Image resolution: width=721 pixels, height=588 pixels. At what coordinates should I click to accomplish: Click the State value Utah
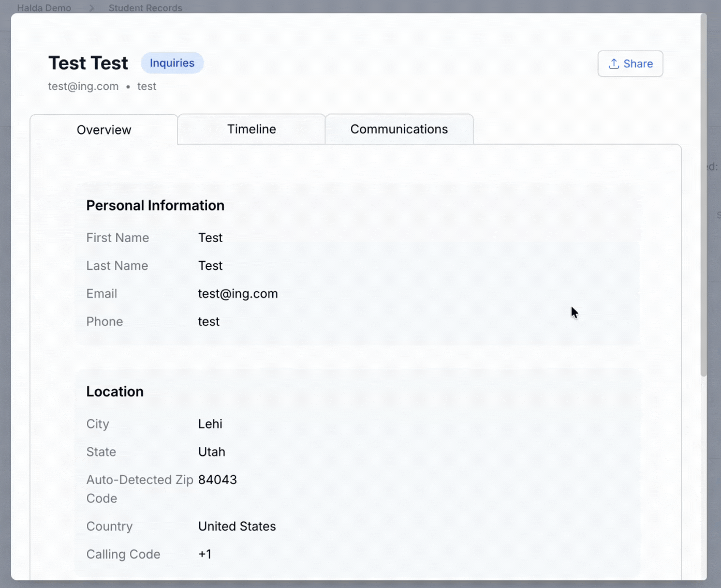pos(212,452)
